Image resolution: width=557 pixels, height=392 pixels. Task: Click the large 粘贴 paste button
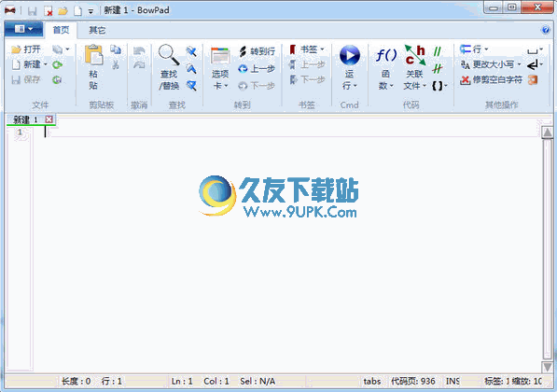pyautogui.click(x=94, y=67)
